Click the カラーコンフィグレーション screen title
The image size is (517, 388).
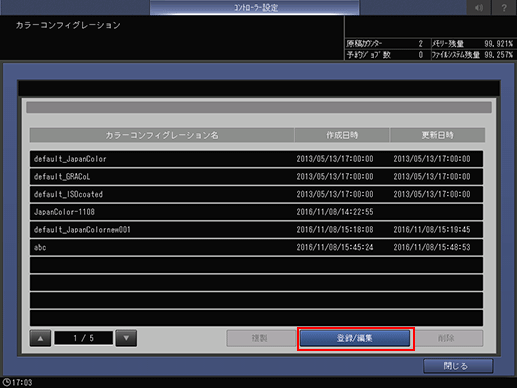68,25
